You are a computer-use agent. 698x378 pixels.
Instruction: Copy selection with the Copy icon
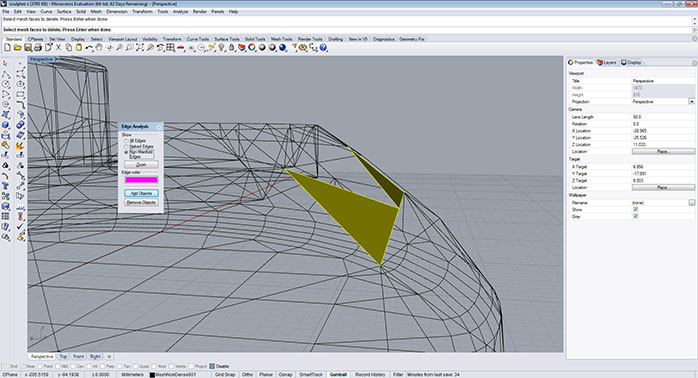click(x=69, y=47)
